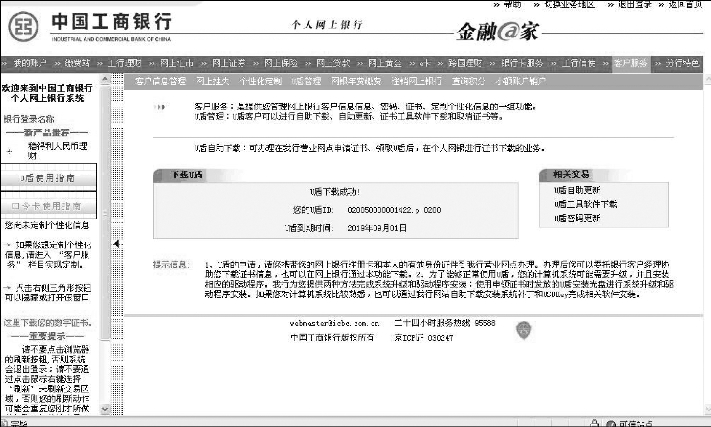Open 跨国汇款 menu
Screen dimensions: 711x427
tap(465, 63)
